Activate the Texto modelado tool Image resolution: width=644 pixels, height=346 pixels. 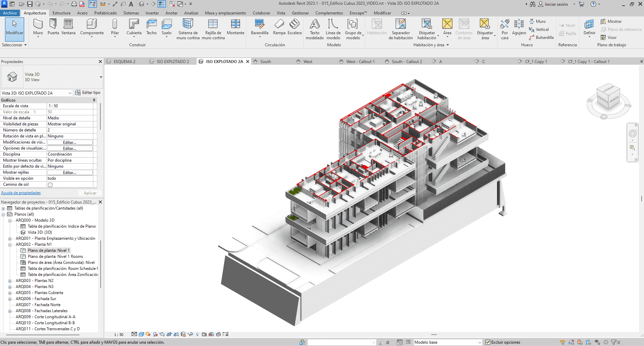click(x=315, y=29)
